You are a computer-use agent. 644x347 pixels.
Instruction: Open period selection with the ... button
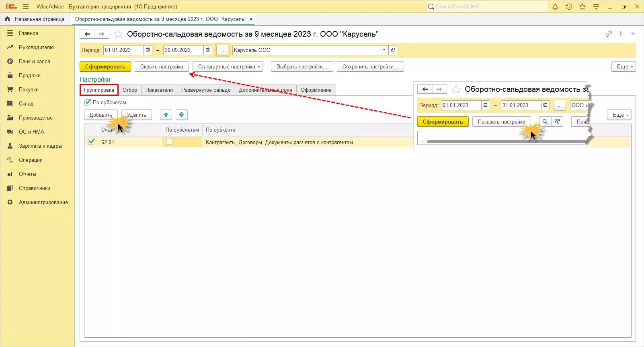point(222,50)
